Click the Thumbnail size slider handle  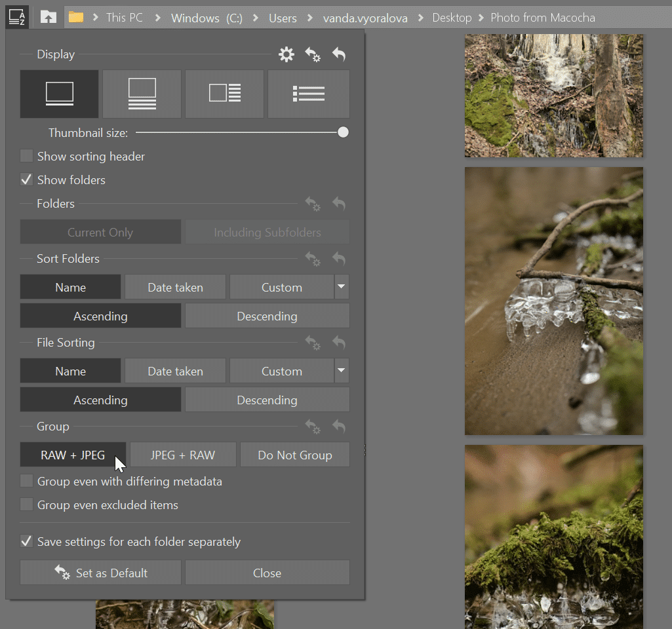pyautogui.click(x=343, y=132)
